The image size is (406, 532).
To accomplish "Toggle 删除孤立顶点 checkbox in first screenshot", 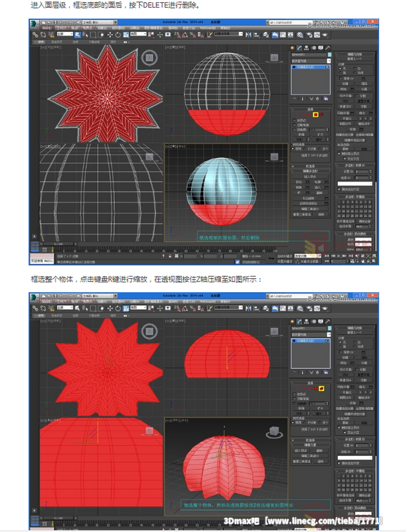I will click(339, 154).
